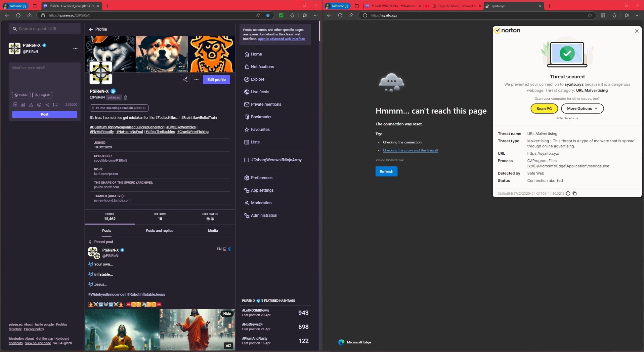Click the Scan PC button in Norton
This screenshot has width=644, height=352.
tap(544, 108)
